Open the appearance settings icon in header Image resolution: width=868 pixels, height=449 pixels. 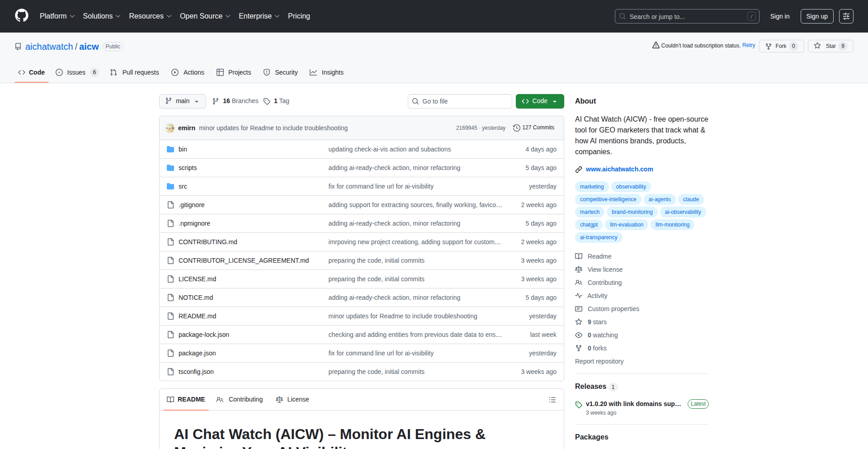(x=846, y=16)
